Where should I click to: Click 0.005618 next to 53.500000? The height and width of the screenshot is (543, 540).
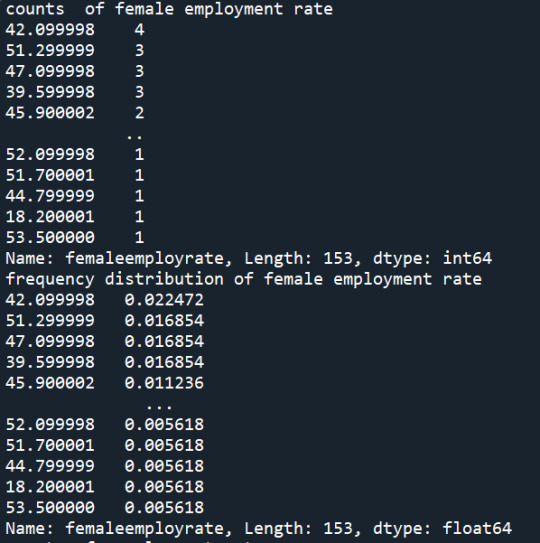[164, 508]
